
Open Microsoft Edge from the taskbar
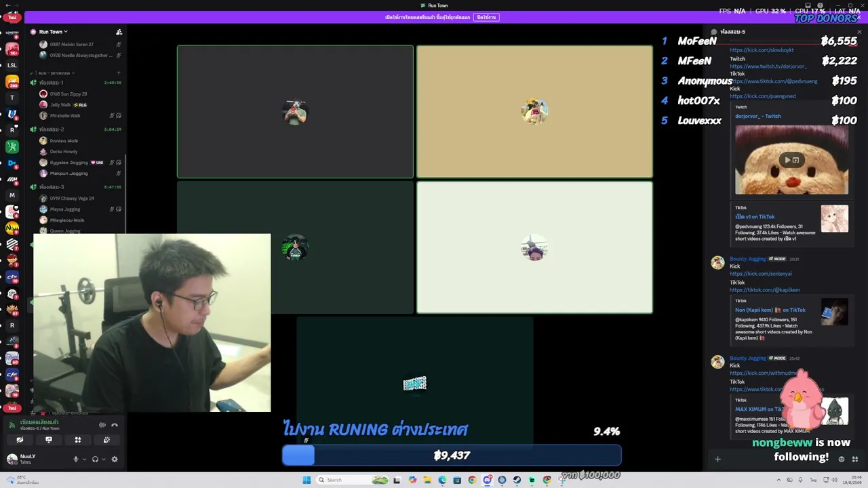coord(442,480)
